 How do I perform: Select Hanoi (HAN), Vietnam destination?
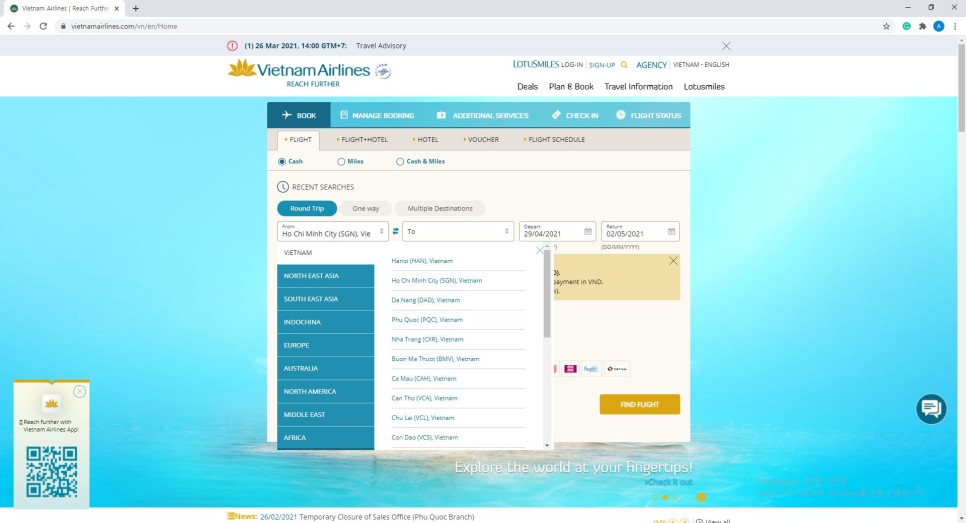(422, 261)
